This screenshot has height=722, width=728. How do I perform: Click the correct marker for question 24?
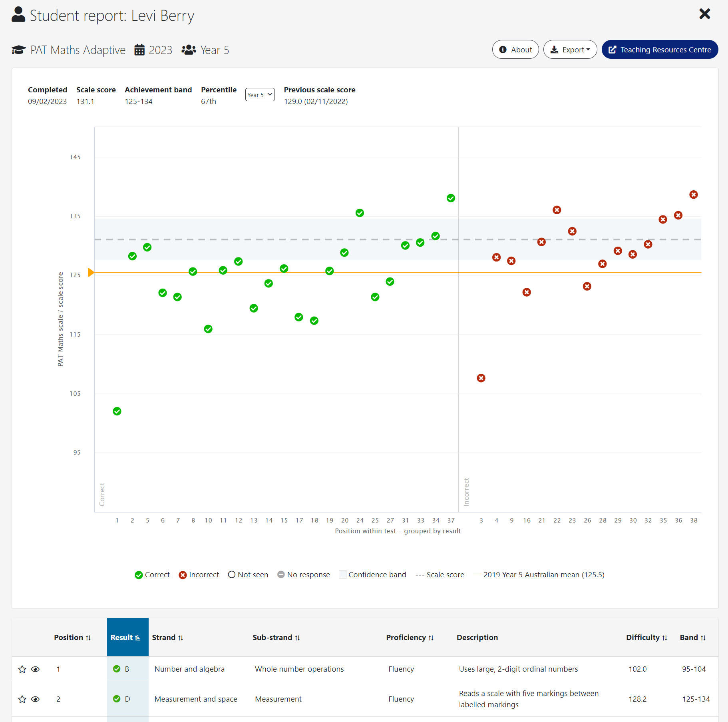(360, 213)
